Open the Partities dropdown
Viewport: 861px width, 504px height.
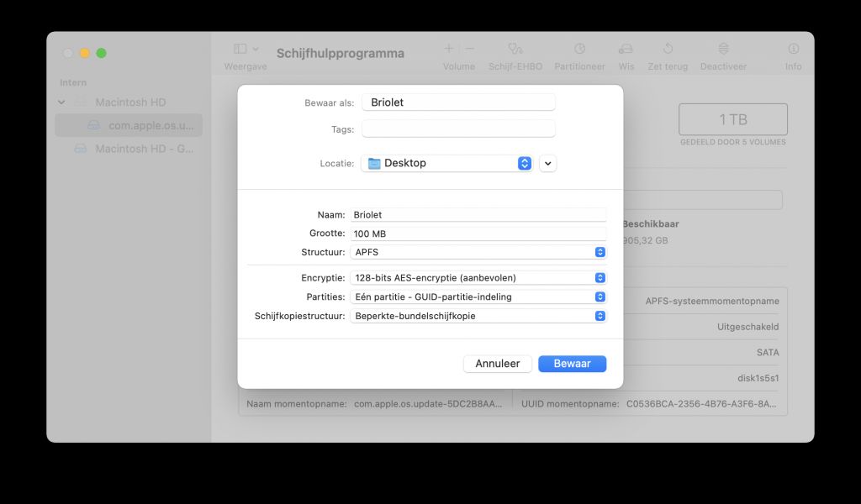[599, 297]
